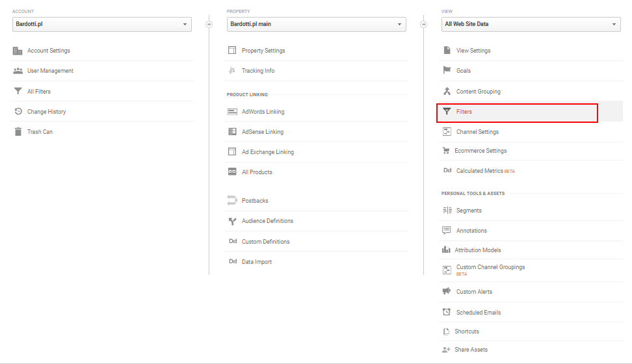The image size is (632, 364).
Task: Open Audience Definitions
Action: point(267,221)
